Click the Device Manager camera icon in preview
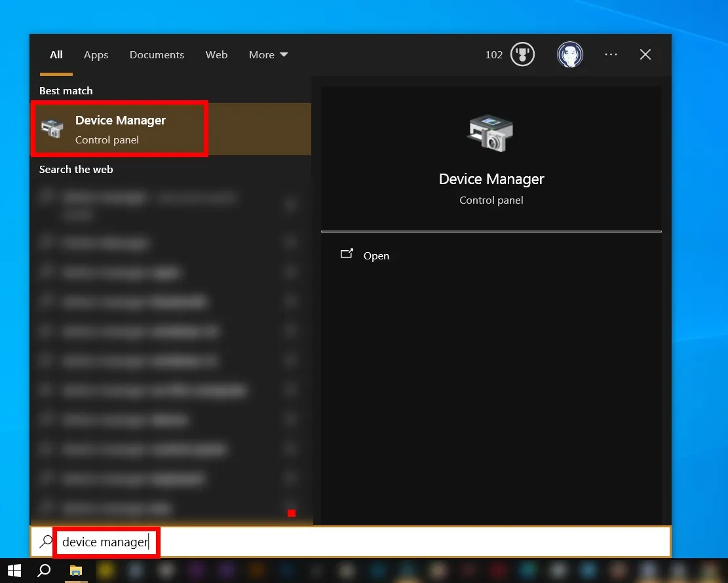This screenshot has height=583, width=728. click(490, 134)
